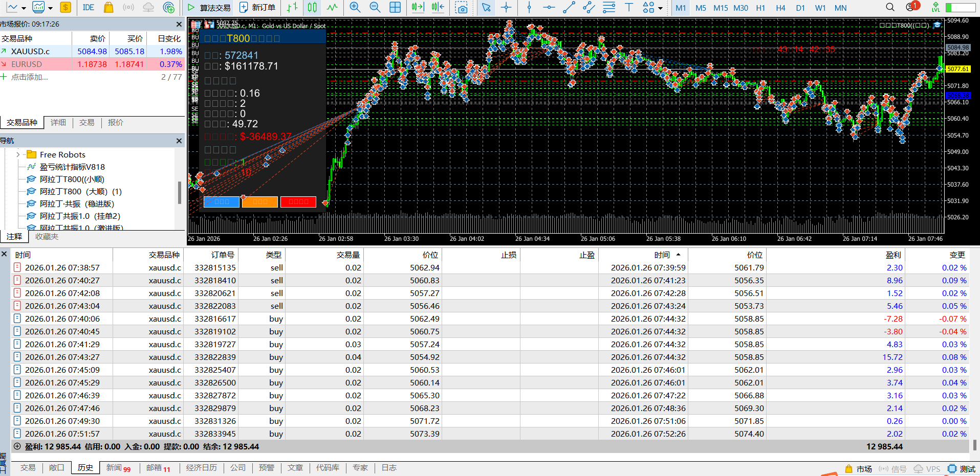Select the H1 timeframe
Image resolution: width=980 pixels, height=476 pixels.
760,8
